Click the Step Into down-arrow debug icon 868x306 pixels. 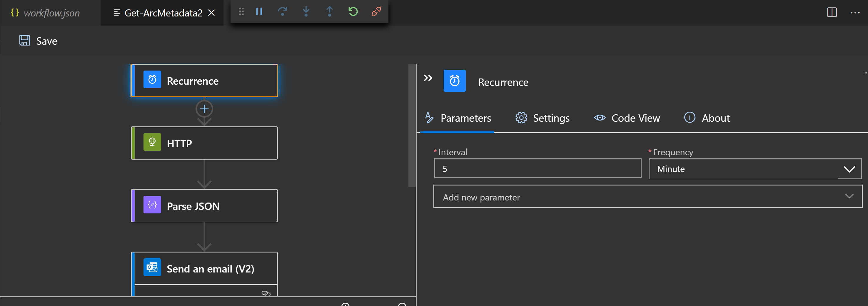point(306,12)
